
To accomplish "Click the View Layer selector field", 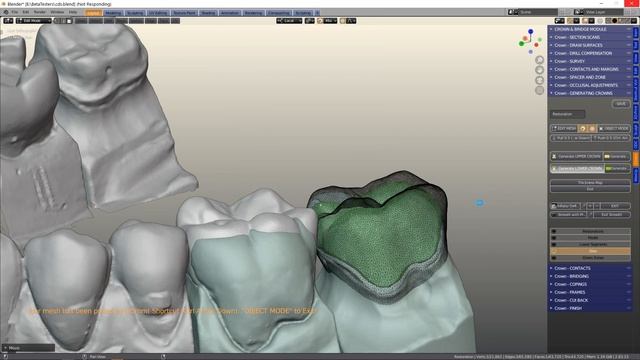I will click(x=602, y=12).
